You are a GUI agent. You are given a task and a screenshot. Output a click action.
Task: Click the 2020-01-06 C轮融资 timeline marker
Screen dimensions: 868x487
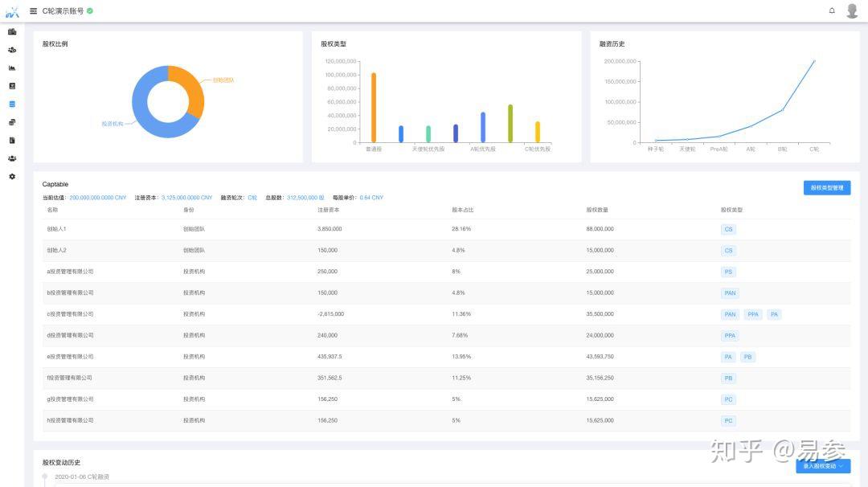coord(45,477)
